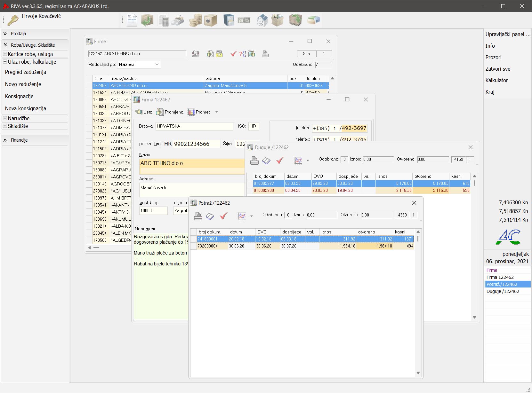This screenshot has width=532, height=393.
Task: Click the house icon in main toolbar
Action: 262,20
